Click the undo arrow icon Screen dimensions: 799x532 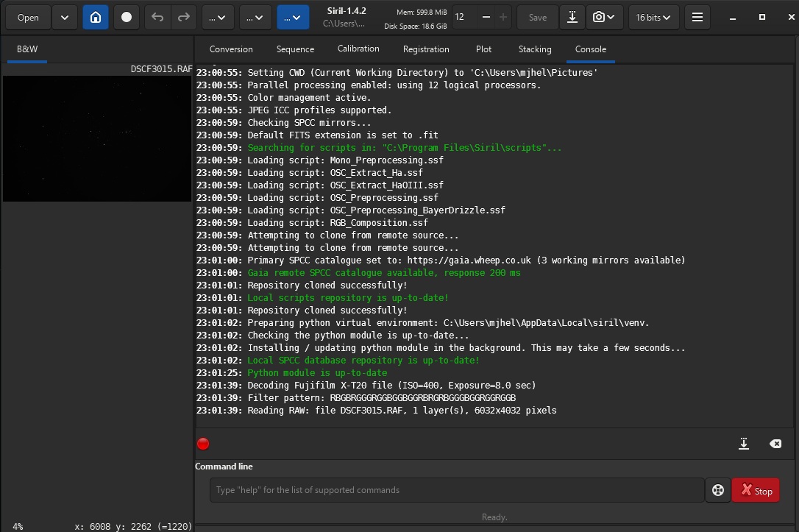(156, 18)
